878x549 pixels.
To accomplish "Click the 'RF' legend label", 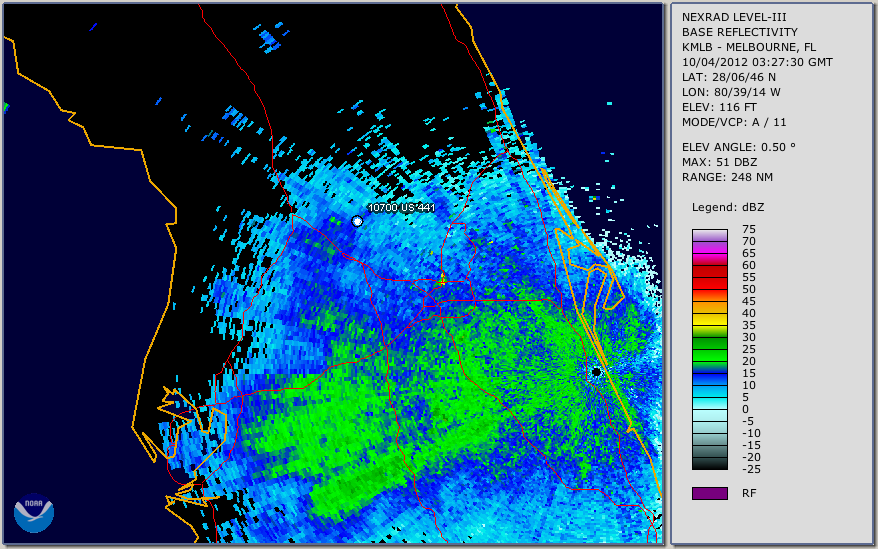I will point(749,493).
